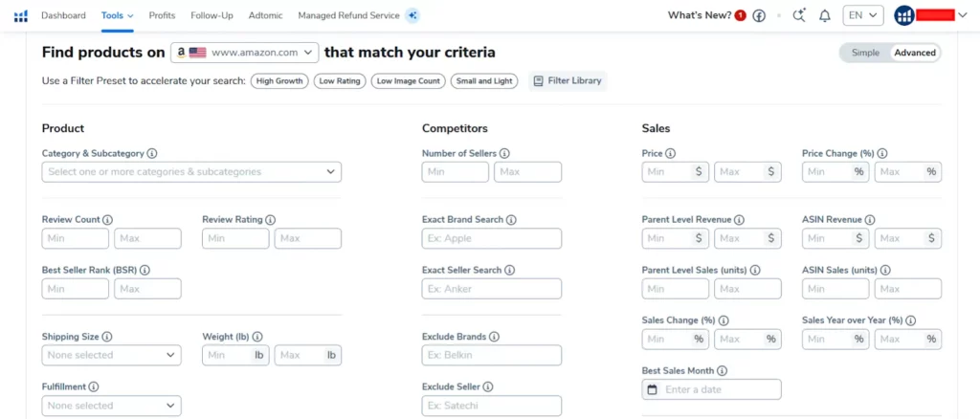Click sparkle icon beside Managed Refund Service
This screenshot has height=419, width=980.
coord(412,15)
